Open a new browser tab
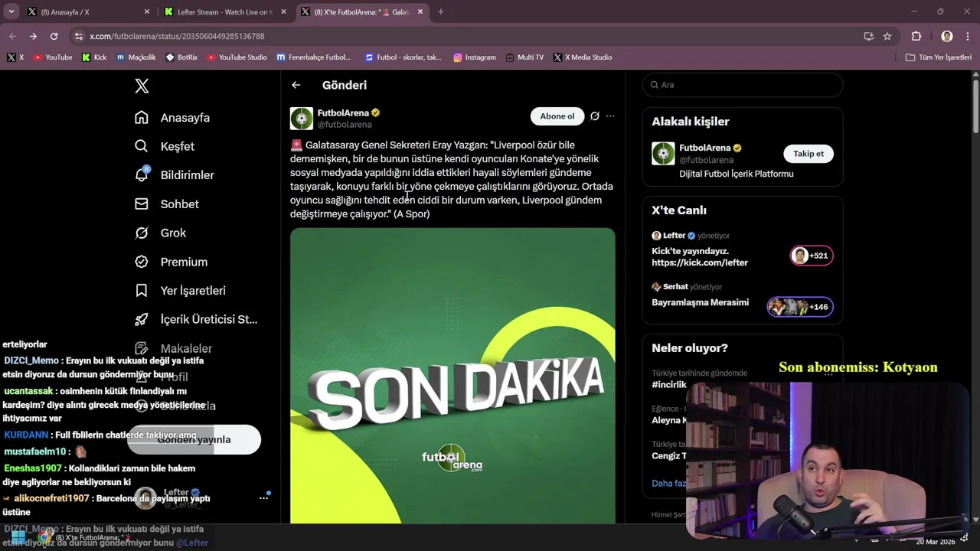This screenshot has height=551, width=980. pos(441,11)
